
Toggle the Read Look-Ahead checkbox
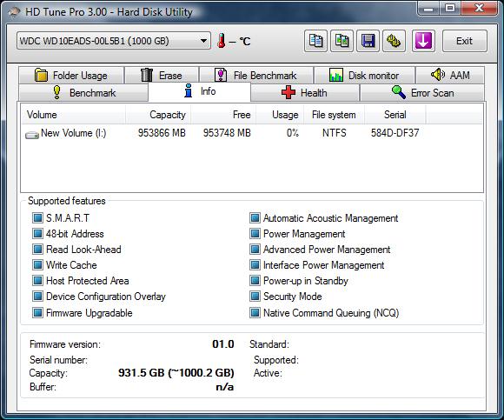point(37,250)
